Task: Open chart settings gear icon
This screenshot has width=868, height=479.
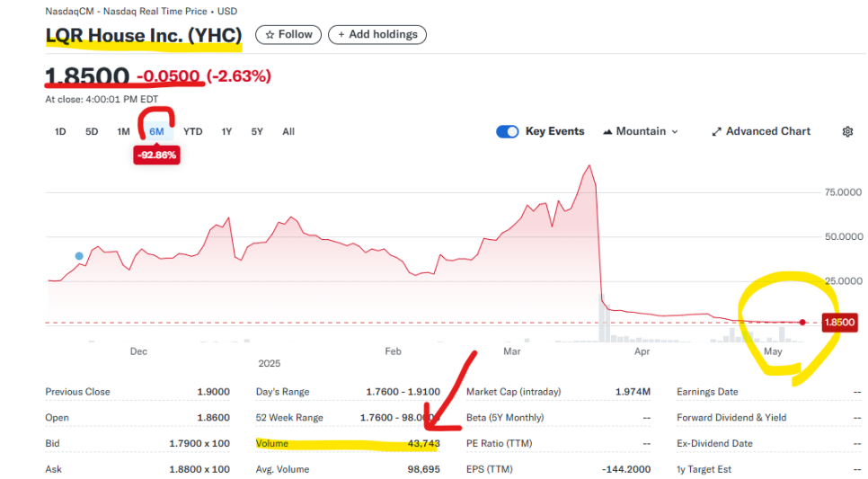Action: pos(847,132)
